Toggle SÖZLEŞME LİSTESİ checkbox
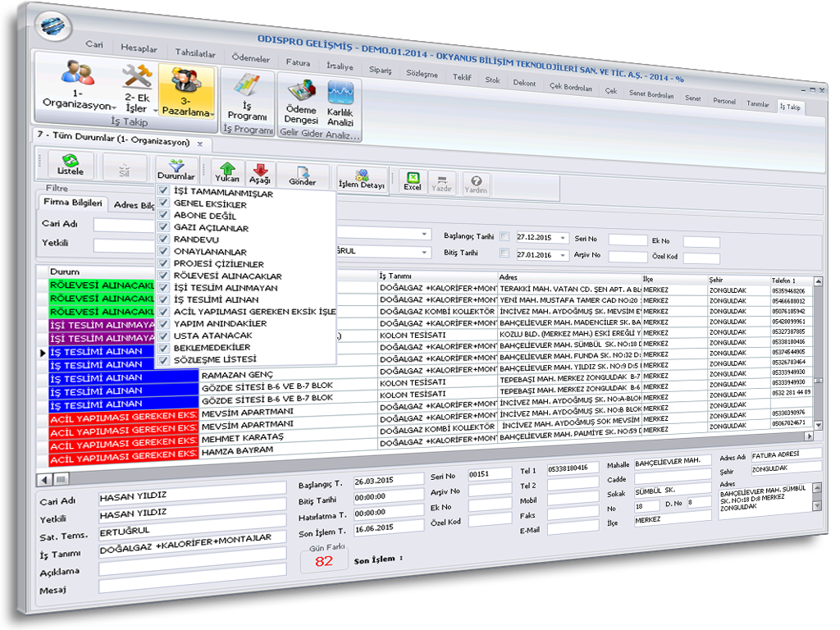 (164, 359)
